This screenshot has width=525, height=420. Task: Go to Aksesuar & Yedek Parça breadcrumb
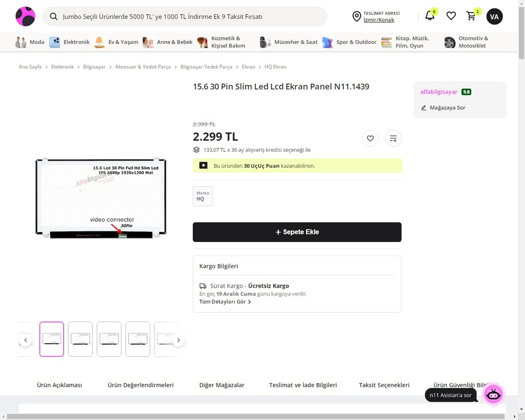tap(143, 67)
